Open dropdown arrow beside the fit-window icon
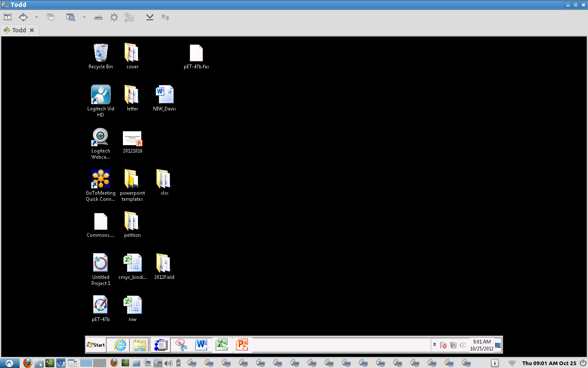This screenshot has width=588, height=368. (x=36, y=17)
